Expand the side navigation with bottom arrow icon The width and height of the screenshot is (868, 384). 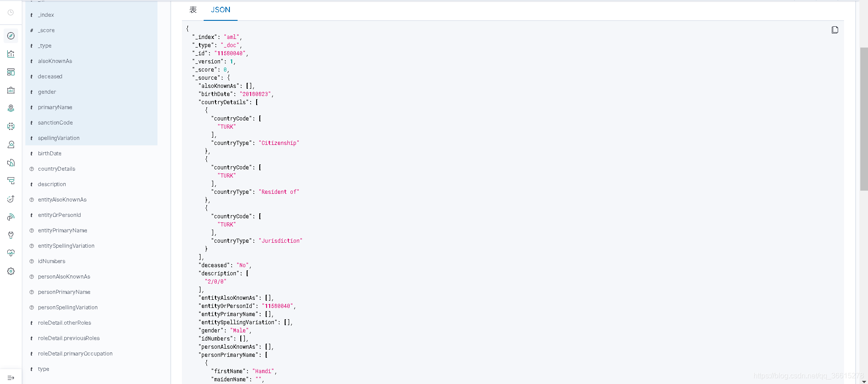(11, 378)
